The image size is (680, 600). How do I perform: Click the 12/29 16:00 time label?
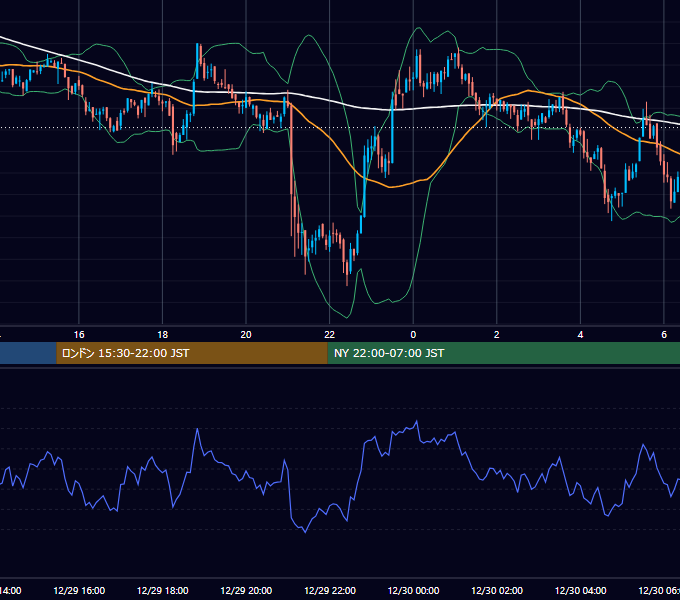tap(79, 590)
